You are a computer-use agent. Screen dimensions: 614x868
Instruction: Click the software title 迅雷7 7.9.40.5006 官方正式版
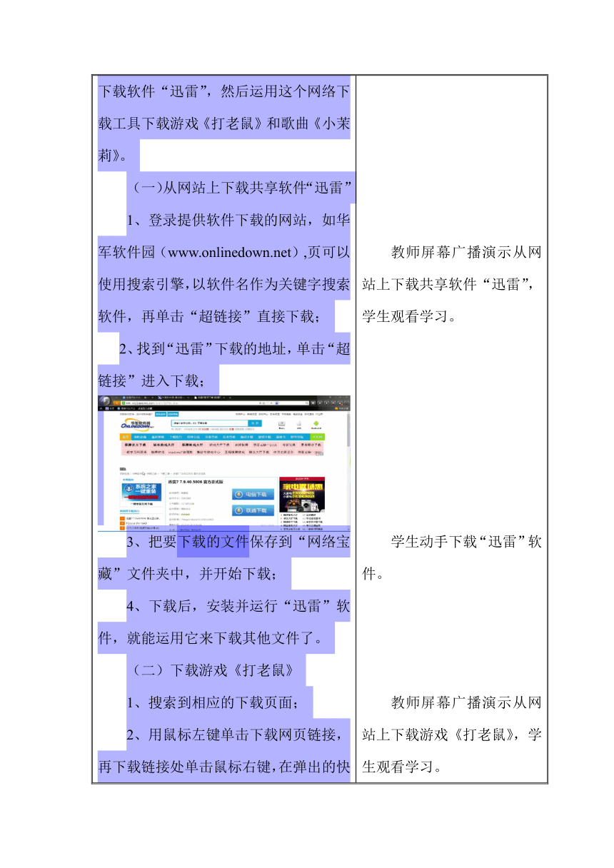tap(196, 482)
